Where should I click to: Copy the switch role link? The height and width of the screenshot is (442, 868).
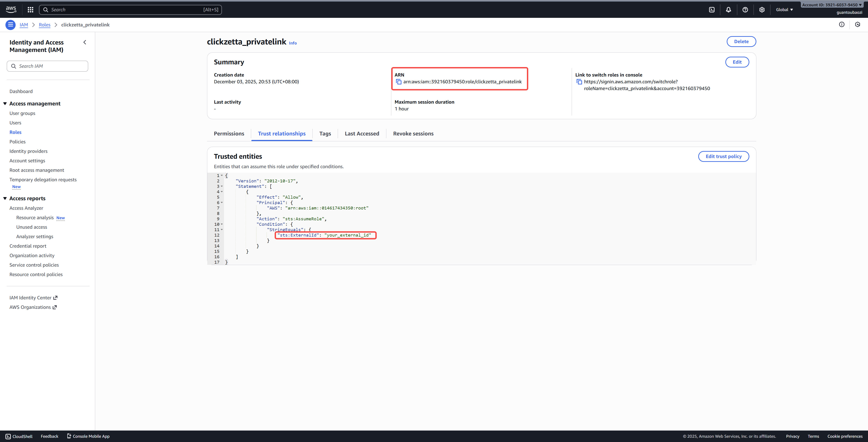579,82
